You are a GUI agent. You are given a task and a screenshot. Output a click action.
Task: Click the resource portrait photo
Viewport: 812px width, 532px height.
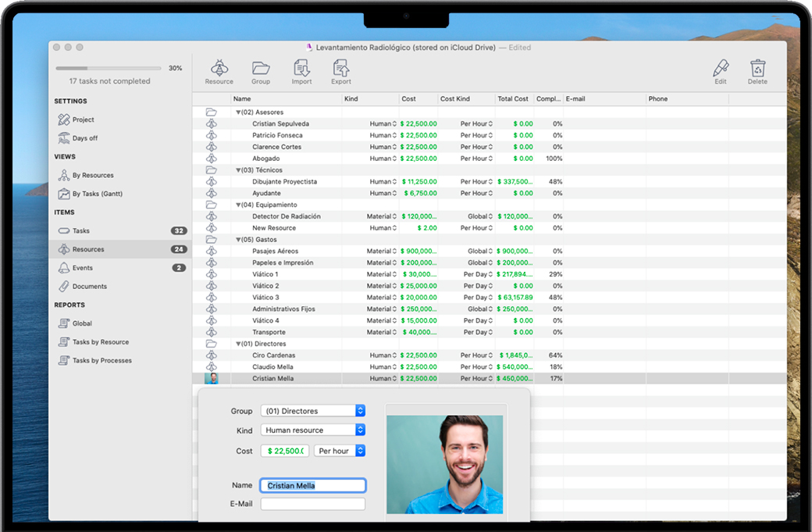445,464
